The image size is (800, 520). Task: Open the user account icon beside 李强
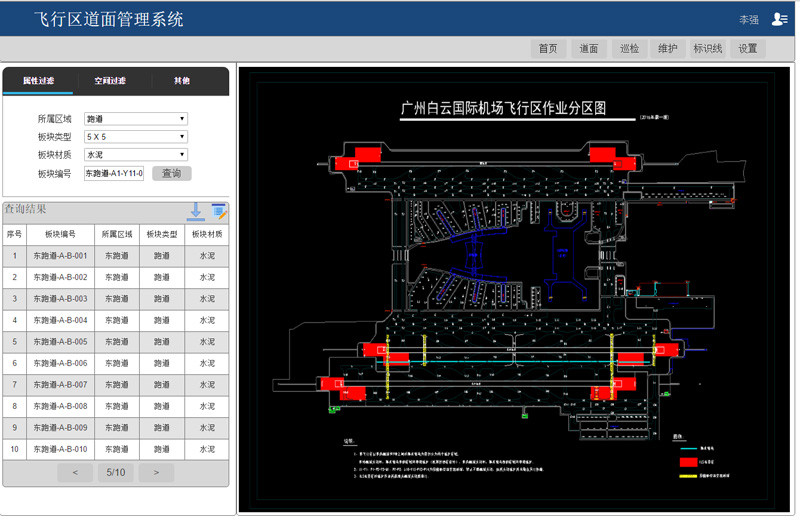(779, 19)
